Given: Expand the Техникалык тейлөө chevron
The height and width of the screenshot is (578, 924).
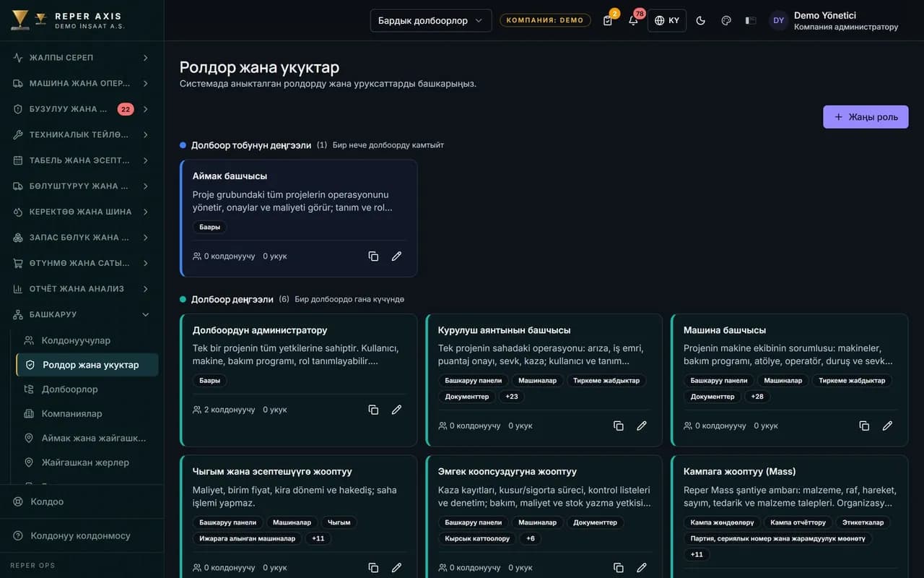Looking at the screenshot, I should point(145,134).
